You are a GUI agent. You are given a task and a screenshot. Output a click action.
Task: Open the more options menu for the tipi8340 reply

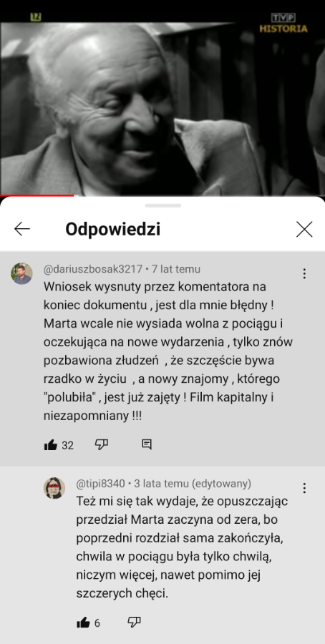point(304,488)
